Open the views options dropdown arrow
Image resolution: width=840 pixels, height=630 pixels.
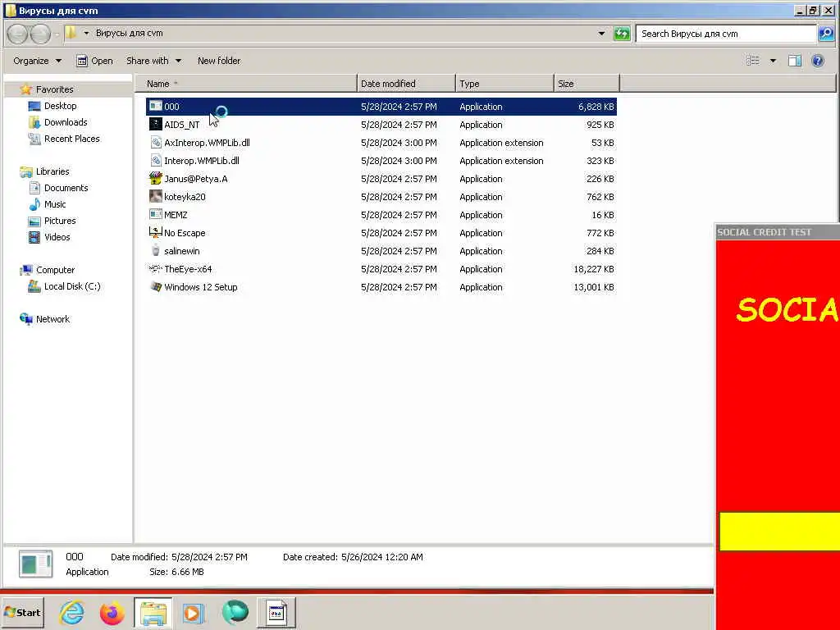(x=773, y=61)
